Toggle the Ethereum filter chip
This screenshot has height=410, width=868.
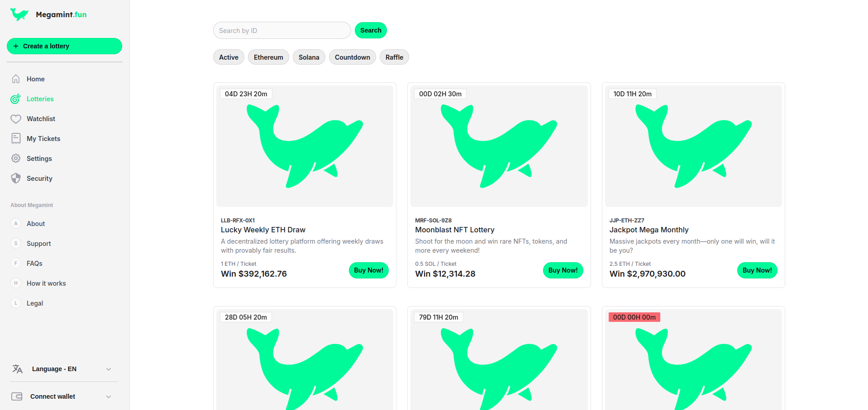(268, 57)
